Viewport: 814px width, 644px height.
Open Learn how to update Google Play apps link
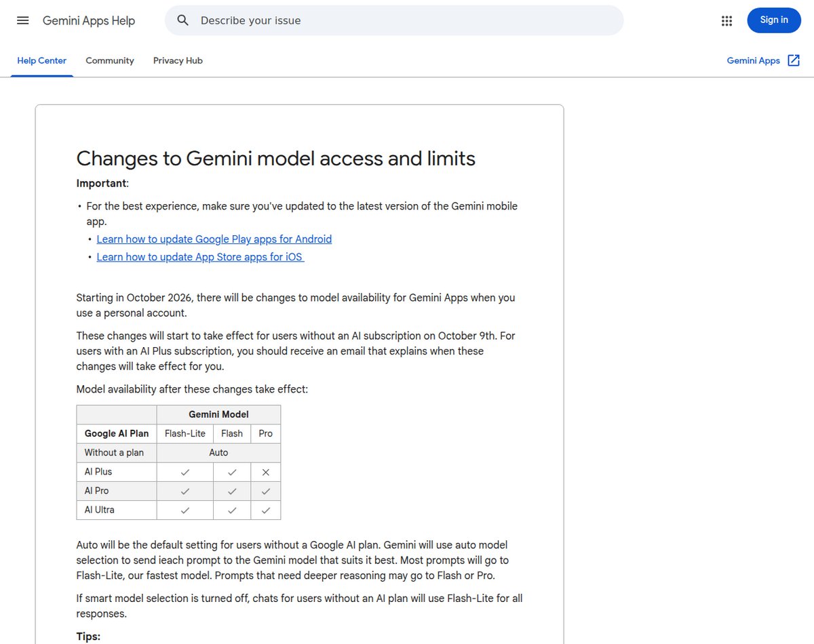tap(214, 239)
